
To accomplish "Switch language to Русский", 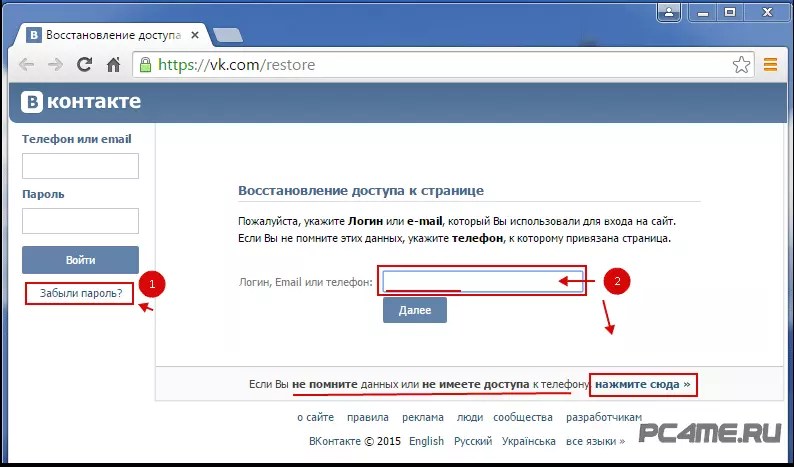I will 473,441.
